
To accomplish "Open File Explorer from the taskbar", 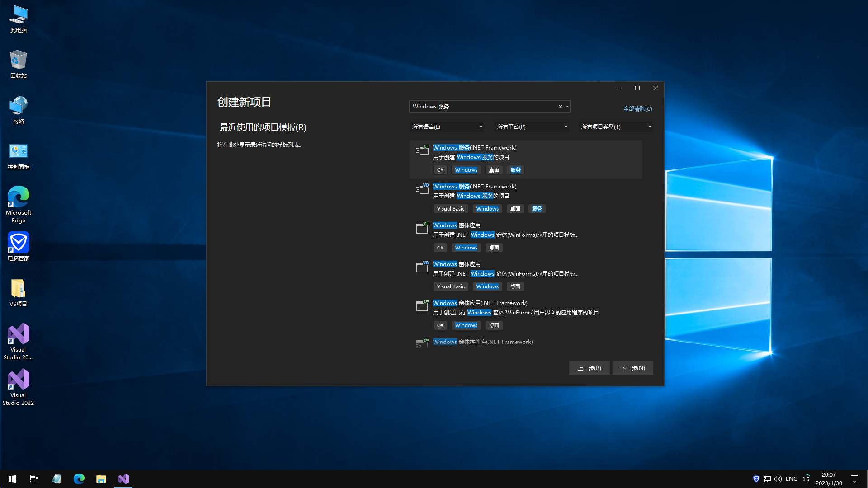I will (x=101, y=479).
